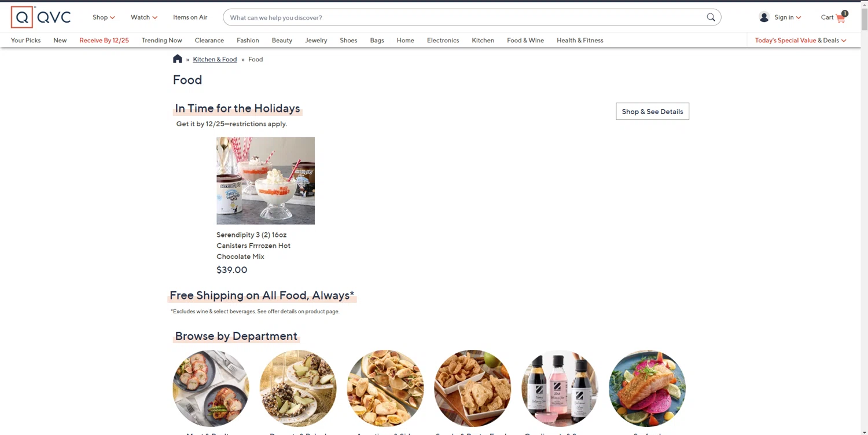Go to the home breadcrumb icon
This screenshot has width=868, height=435.
178,59
